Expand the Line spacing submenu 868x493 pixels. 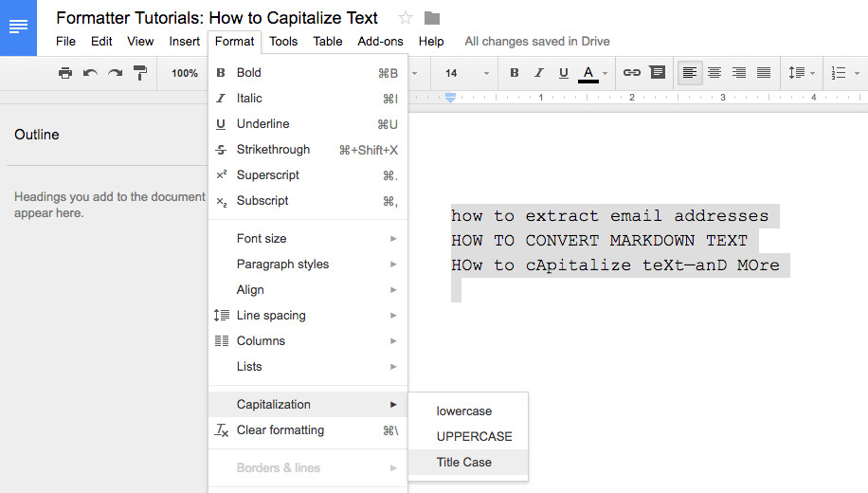pyautogui.click(x=308, y=315)
